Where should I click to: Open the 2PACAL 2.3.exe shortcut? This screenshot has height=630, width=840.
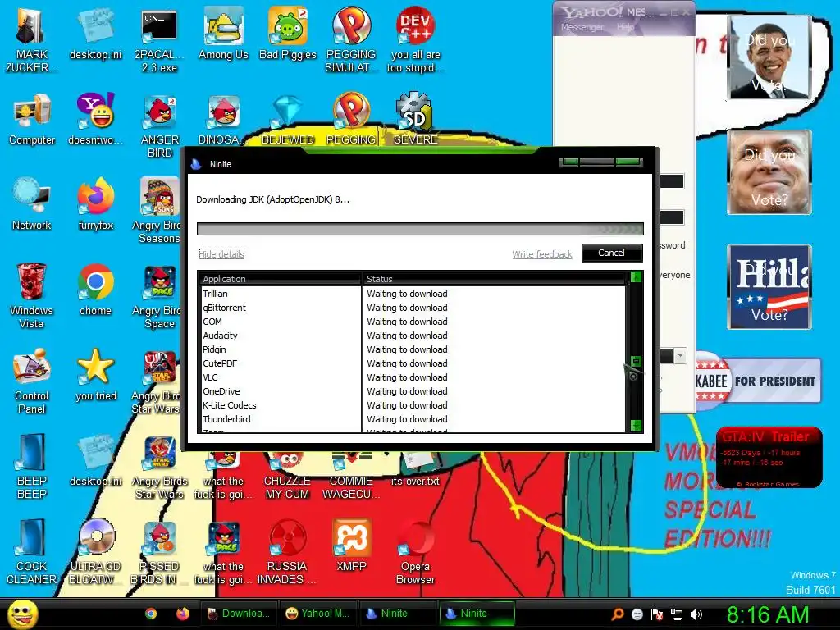[x=159, y=39]
